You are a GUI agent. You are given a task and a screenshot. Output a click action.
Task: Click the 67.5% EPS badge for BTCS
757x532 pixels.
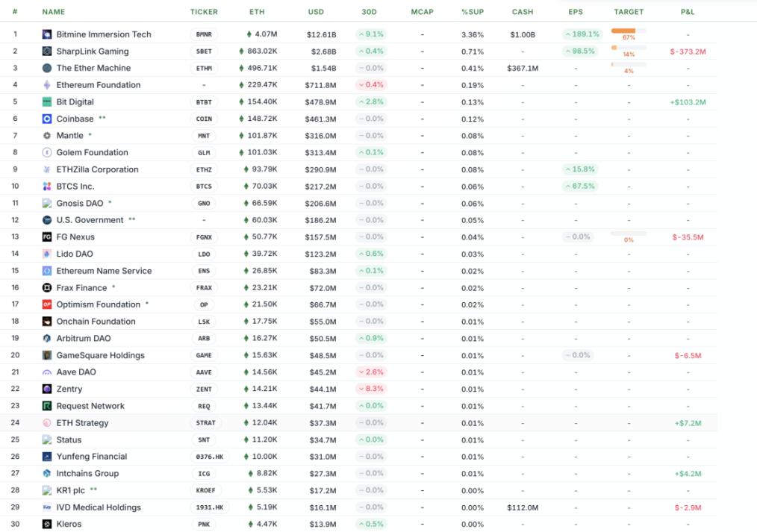[x=580, y=187]
